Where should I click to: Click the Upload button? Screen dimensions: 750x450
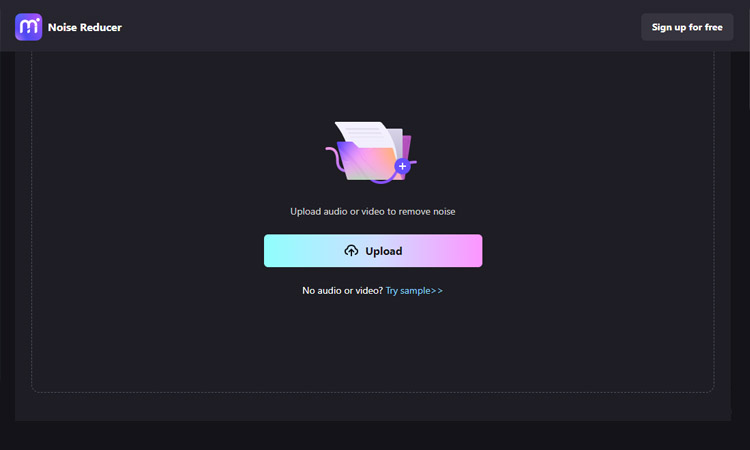click(x=373, y=251)
